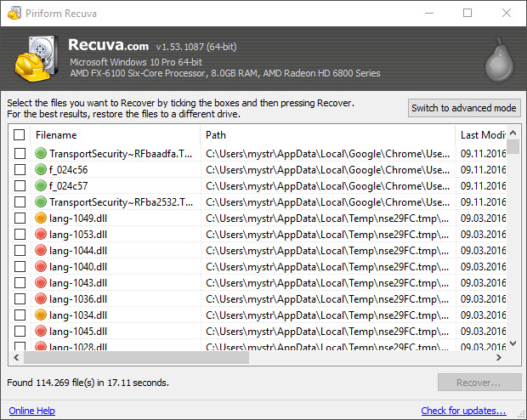Click orange status dot for lang-1049.dll
The height and width of the screenshot is (420, 527).
[x=40, y=219]
